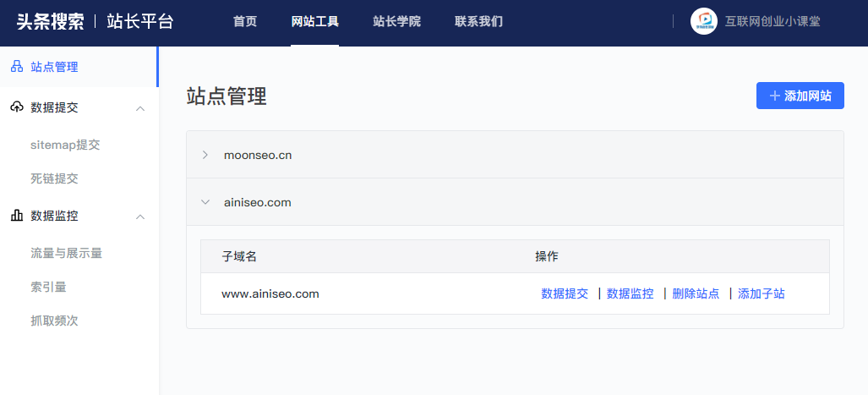This screenshot has height=395, width=868.
Task: Open 抓取频次 in sidebar
Action: click(54, 321)
